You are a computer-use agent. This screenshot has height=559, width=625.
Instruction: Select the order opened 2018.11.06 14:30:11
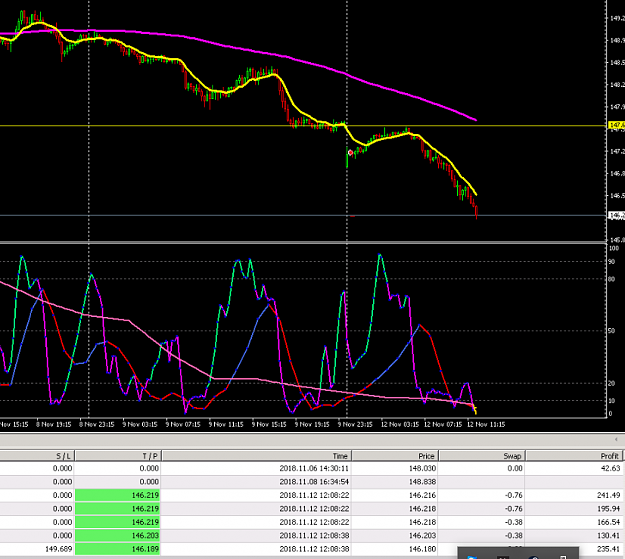[312, 468]
